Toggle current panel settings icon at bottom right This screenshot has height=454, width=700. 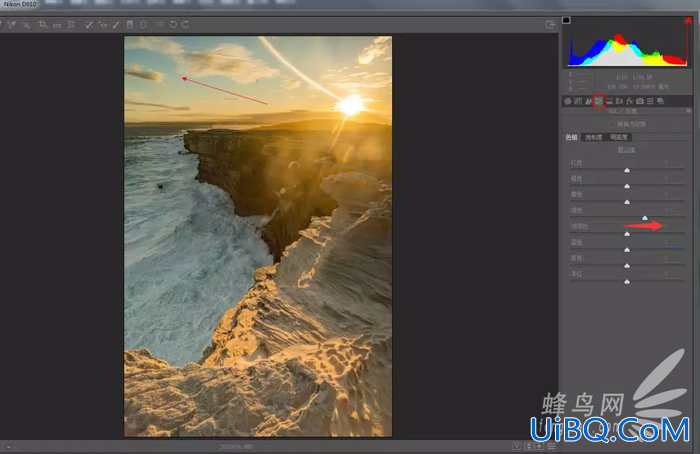(551, 446)
